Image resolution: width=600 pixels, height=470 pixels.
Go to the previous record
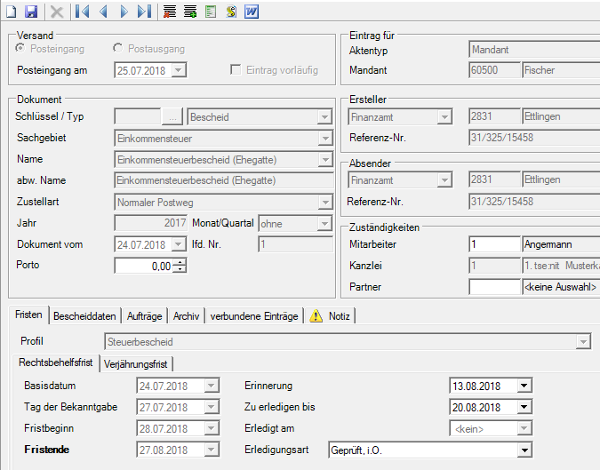coord(103,11)
